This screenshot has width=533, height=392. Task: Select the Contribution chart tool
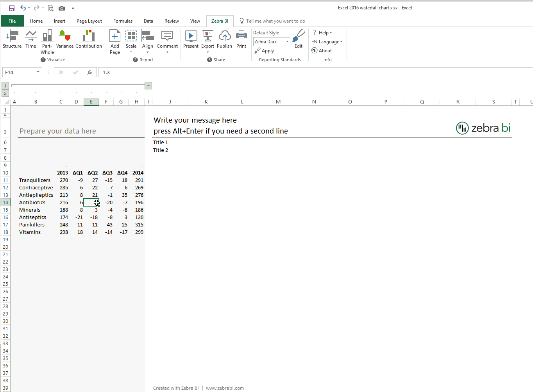coord(89,39)
